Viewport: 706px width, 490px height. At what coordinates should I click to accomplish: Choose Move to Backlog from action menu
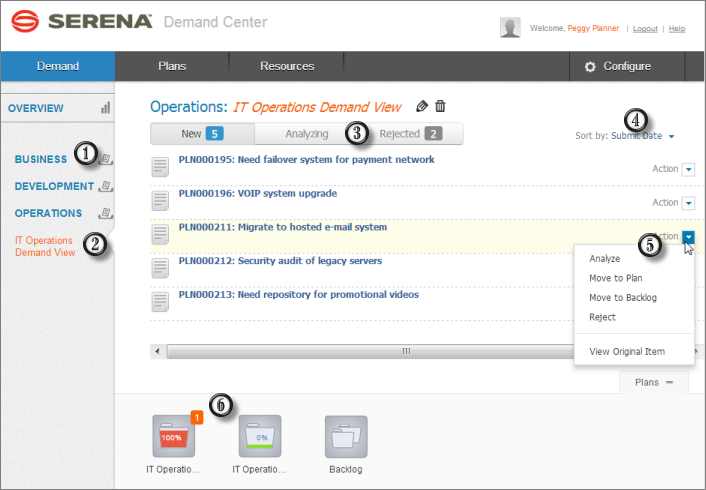[x=622, y=298]
